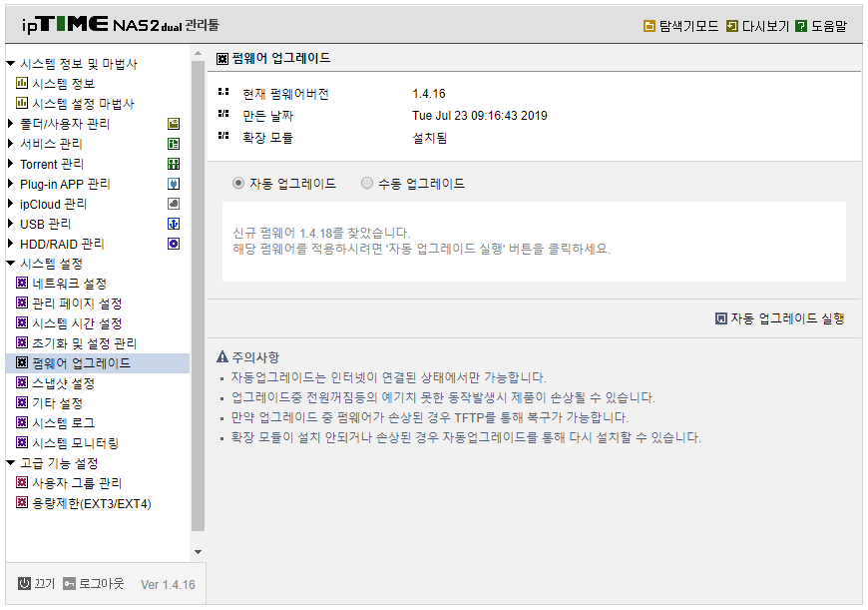Click the sidebar scrollbar down arrow
This screenshot has height=610, width=868.
pos(199,552)
